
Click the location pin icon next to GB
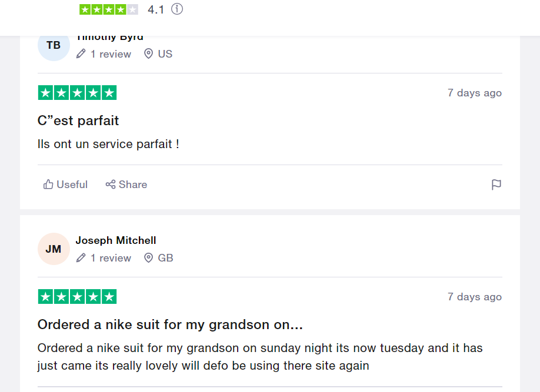pos(149,258)
